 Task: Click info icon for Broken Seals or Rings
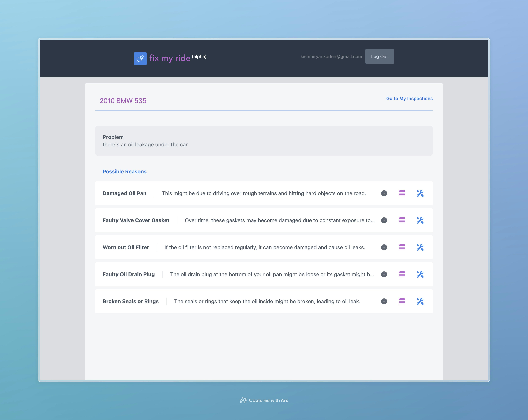coord(384,301)
